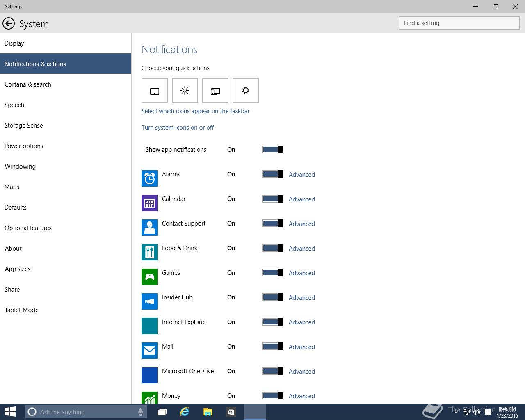The width and height of the screenshot is (525, 420).
Task: Click the Internet Explorer teal tile icon
Action: 150,326
